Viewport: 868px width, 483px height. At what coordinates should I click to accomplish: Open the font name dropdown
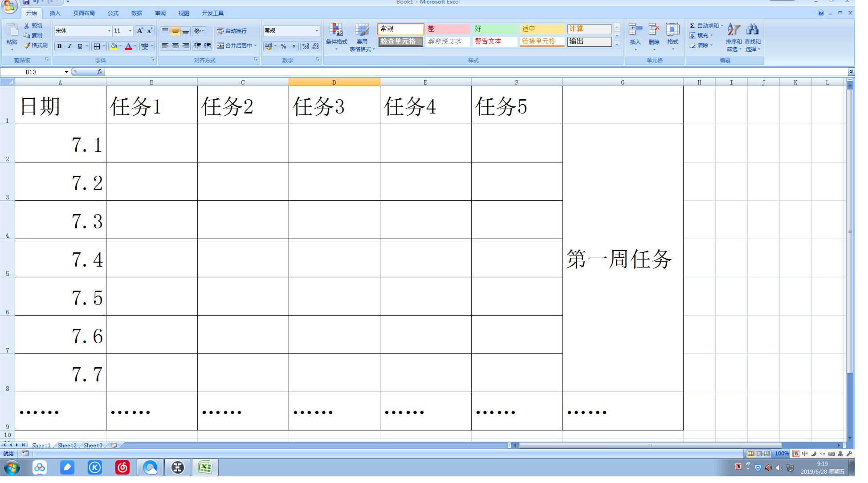coord(109,30)
